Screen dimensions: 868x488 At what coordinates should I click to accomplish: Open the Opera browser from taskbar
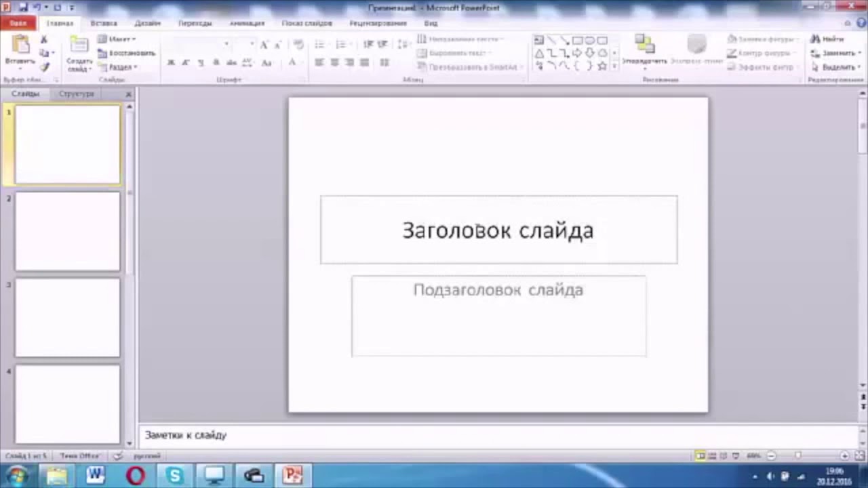coord(136,476)
